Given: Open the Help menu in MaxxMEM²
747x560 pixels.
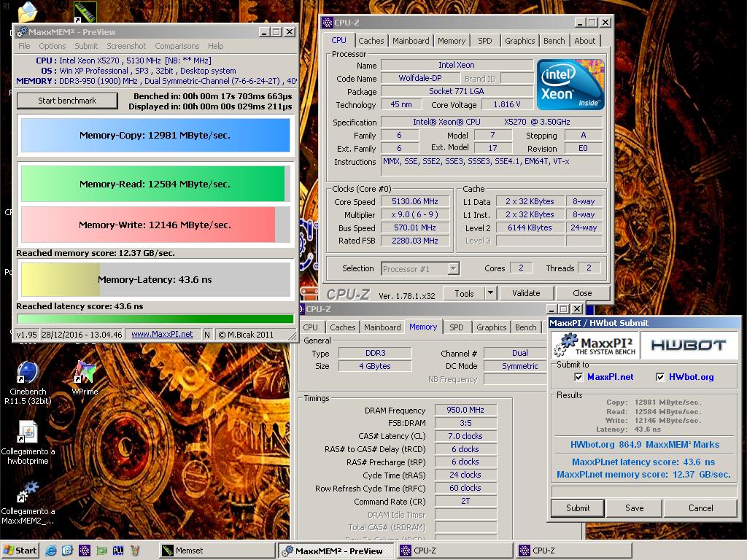Looking at the screenshot, I should click(x=215, y=46).
